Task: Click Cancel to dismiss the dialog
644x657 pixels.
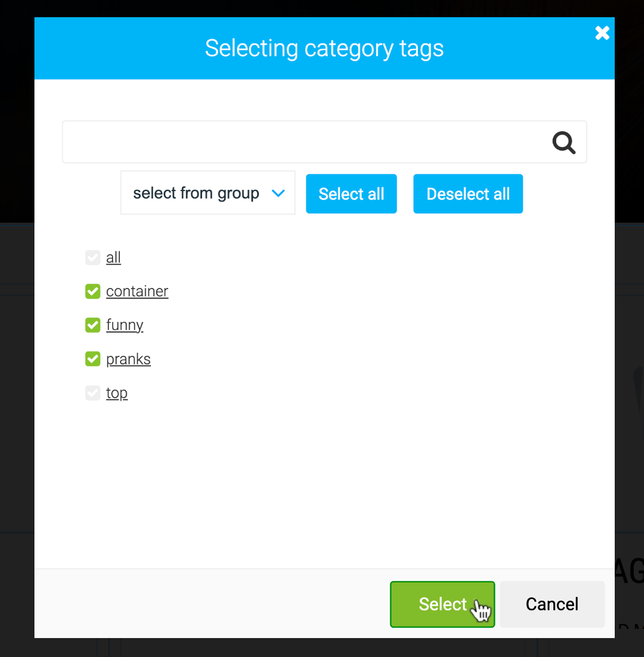Action: [x=552, y=604]
